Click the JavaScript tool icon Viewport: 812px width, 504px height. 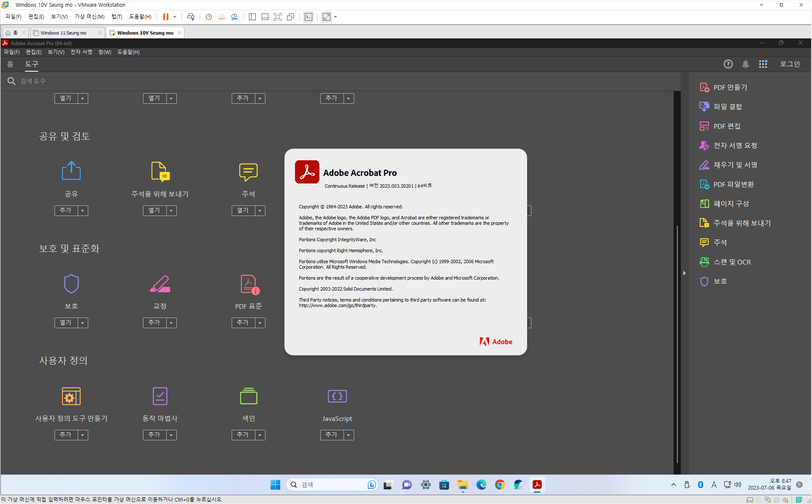(337, 396)
